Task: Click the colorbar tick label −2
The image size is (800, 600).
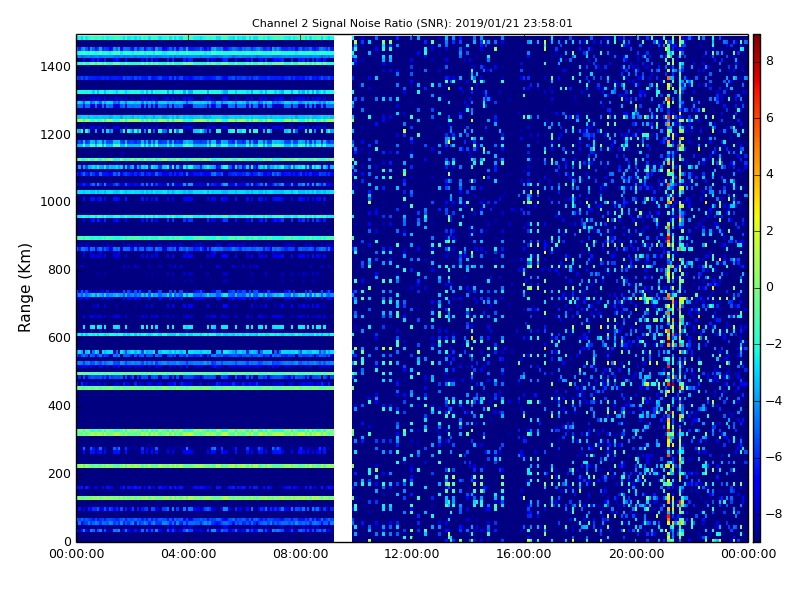Action: click(774, 344)
